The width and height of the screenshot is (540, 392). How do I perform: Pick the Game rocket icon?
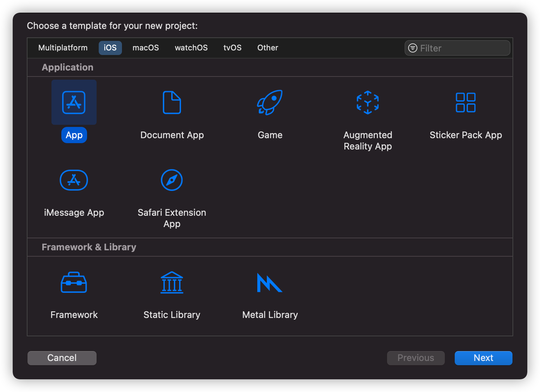tap(270, 102)
